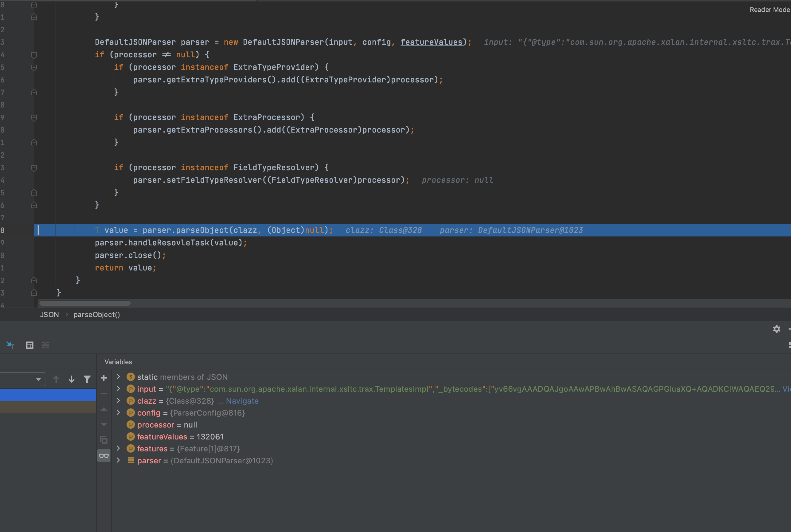Open the Evaluate Expression calculator icon

30,345
